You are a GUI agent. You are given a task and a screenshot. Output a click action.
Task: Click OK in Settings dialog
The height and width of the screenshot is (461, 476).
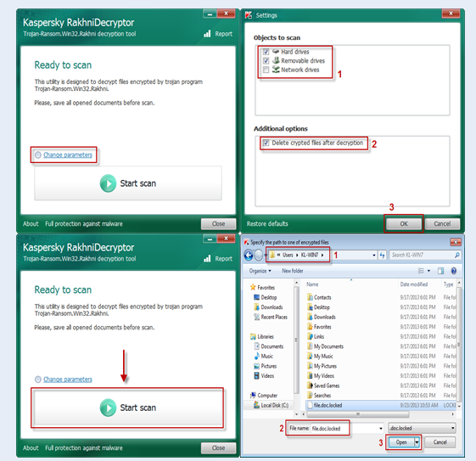(403, 224)
